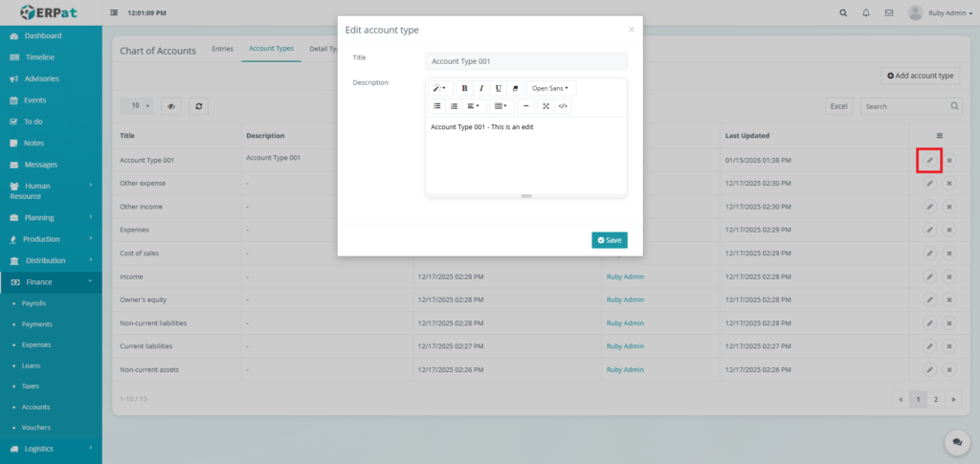The image size is (980, 464).
Task: Switch to the Entries tab
Action: [222, 49]
